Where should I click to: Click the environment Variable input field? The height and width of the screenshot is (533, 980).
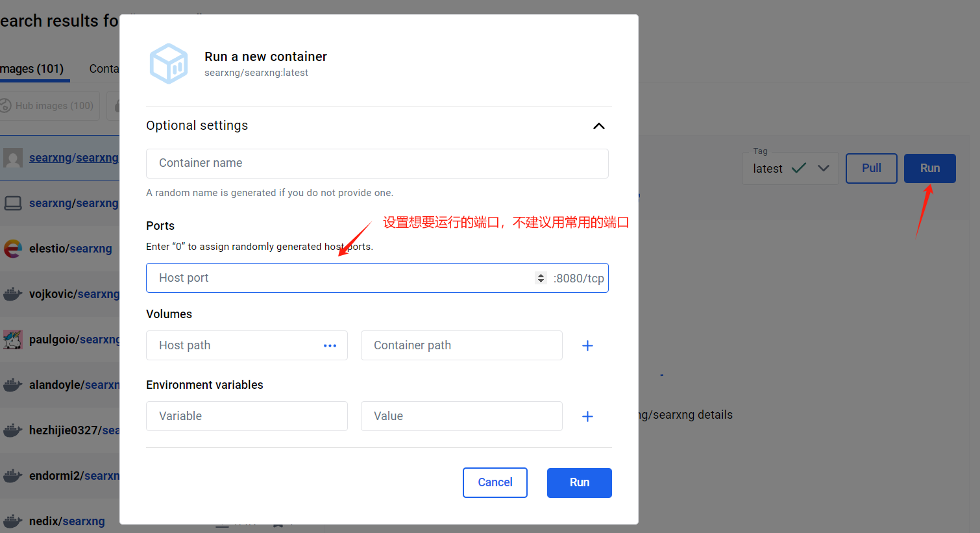point(247,416)
